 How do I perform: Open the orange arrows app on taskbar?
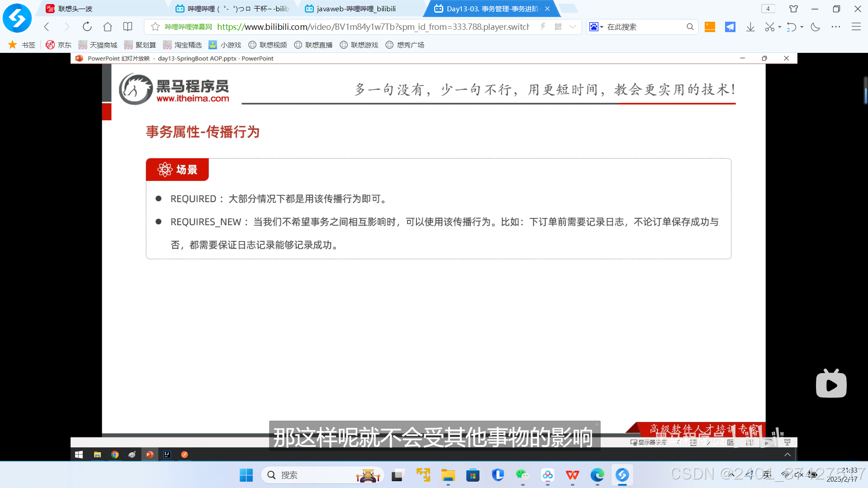click(423, 475)
